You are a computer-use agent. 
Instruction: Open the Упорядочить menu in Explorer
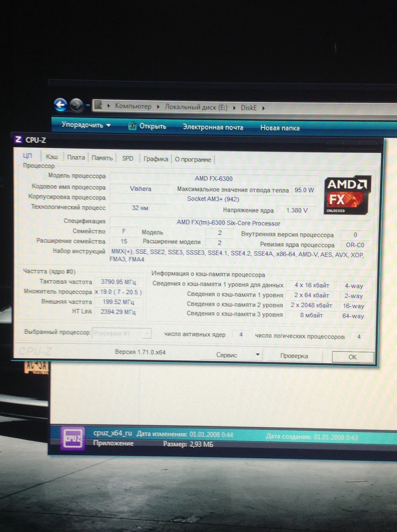point(86,125)
